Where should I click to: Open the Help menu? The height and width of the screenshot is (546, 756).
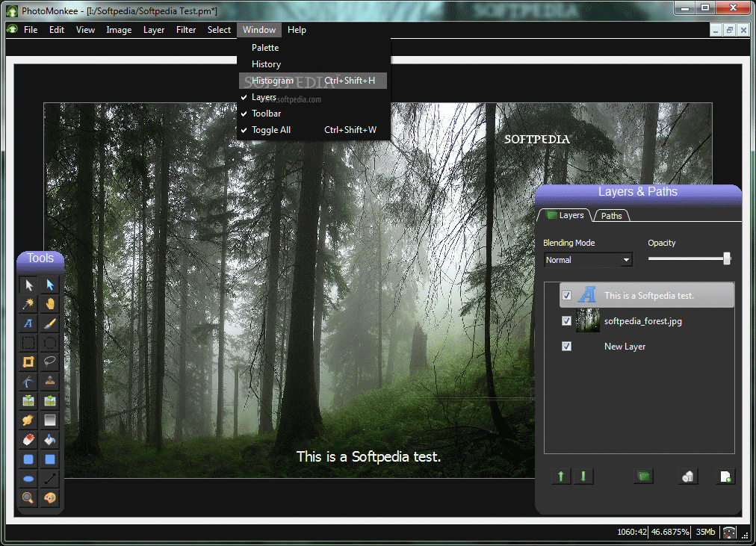click(297, 30)
